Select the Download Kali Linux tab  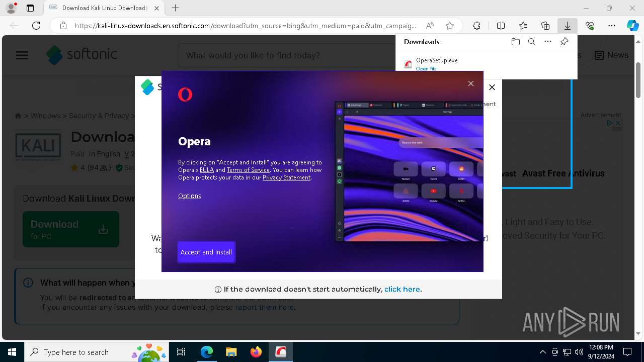point(104,8)
